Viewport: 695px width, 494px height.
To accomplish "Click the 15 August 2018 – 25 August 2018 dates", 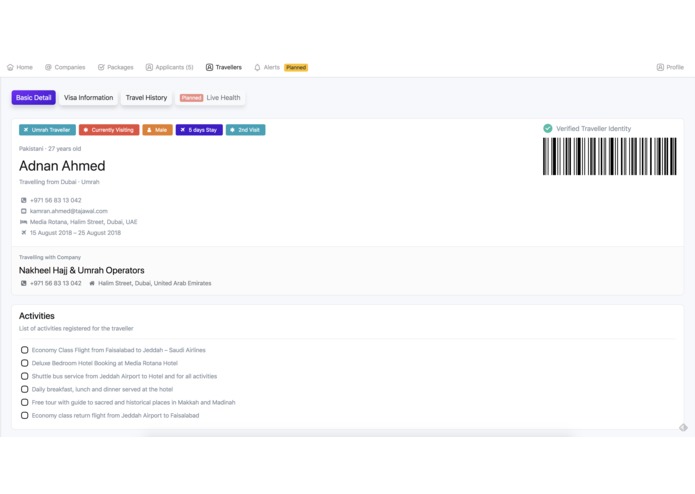I will click(75, 233).
